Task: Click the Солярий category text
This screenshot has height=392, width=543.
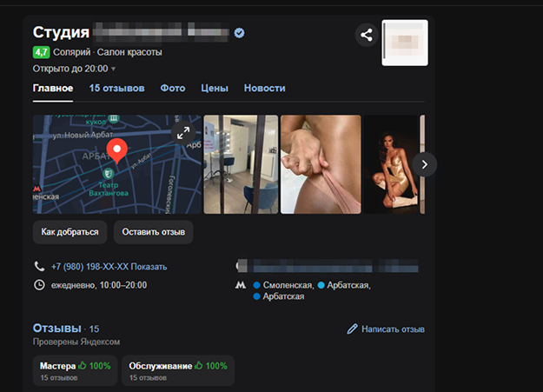Action: [72, 52]
